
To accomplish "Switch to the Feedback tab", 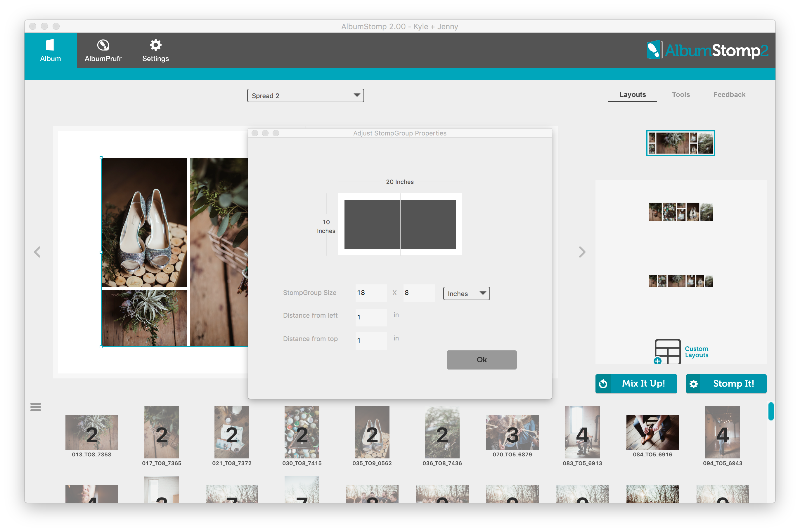I will pos(729,95).
